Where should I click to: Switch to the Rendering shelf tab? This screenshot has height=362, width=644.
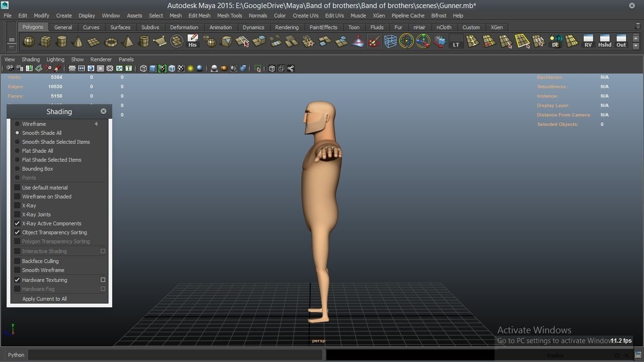coord(287,27)
